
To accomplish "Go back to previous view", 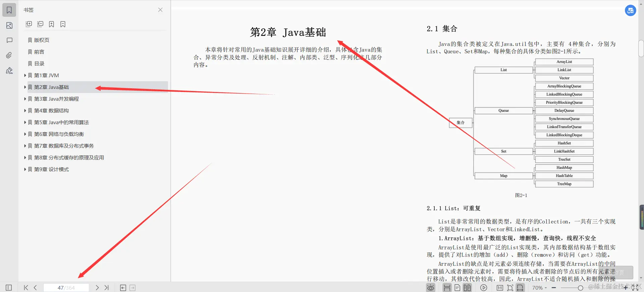I will 123,288.
